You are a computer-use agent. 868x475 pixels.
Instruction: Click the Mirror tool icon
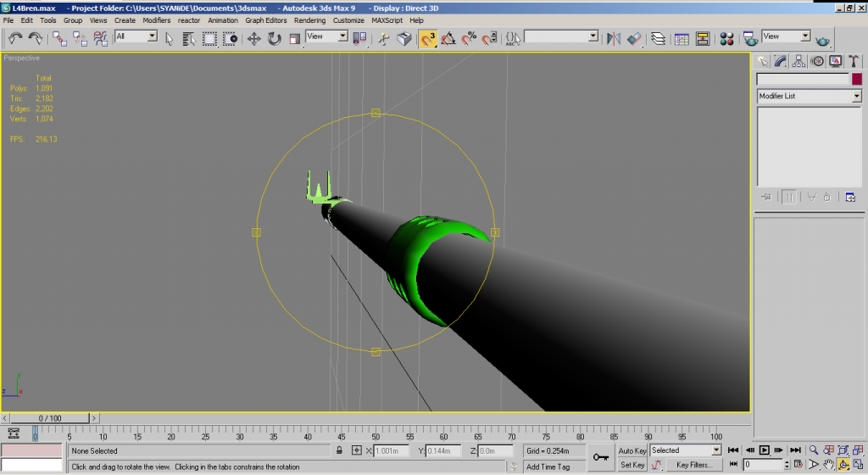tap(614, 38)
